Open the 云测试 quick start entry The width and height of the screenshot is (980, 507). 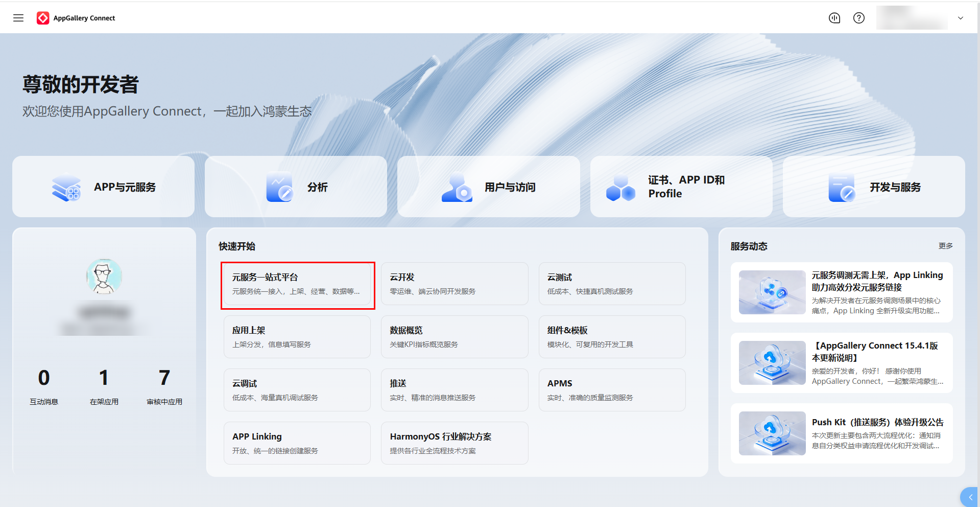[611, 283]
